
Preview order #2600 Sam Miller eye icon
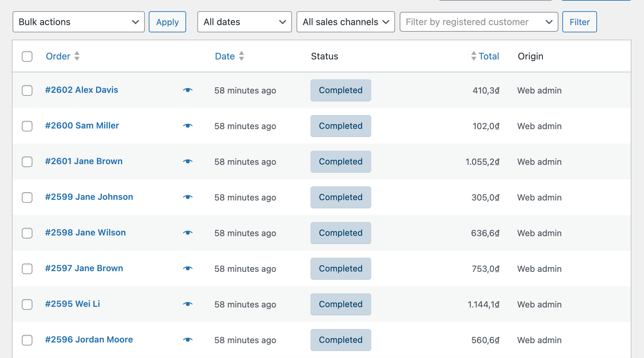pos(188,126)
